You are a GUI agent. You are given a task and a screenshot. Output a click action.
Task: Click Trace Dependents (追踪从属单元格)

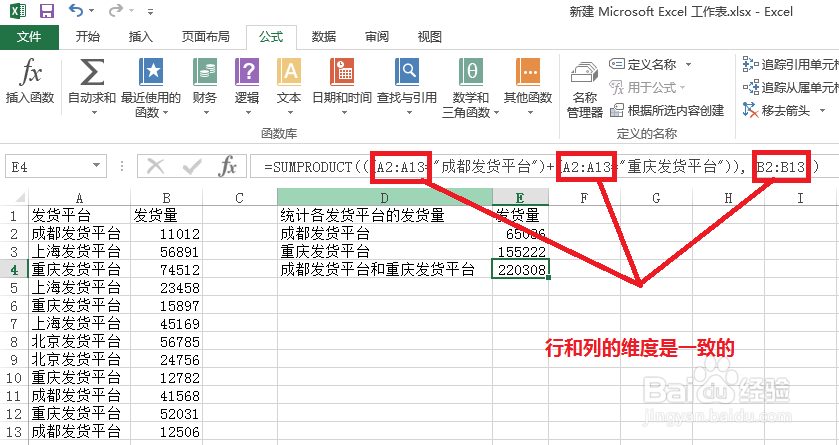click(790, 87)
